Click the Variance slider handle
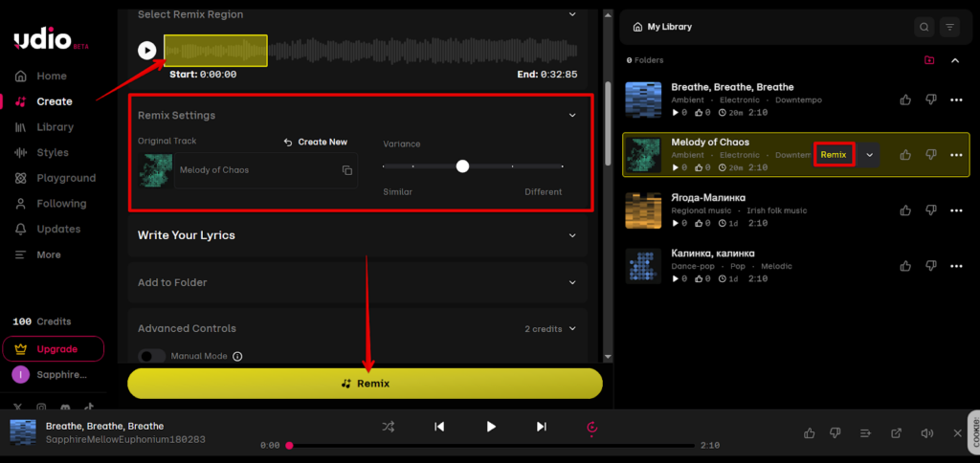 click(x=462, y=166)
